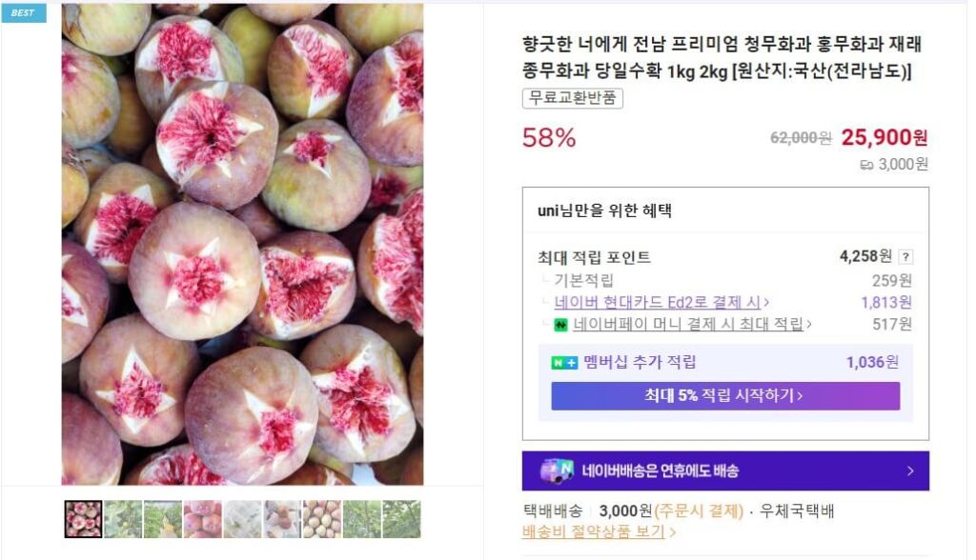Select the second thumbnail showing green leaves
The height and width of the screenshot is (560, 976).
click(123, 519)
